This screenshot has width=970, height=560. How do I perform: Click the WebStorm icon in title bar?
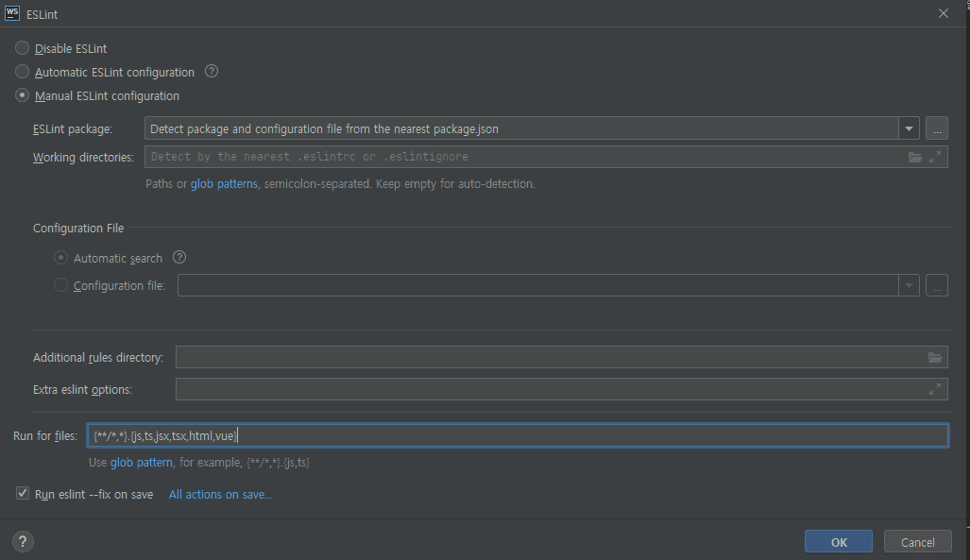click(12, 13)
